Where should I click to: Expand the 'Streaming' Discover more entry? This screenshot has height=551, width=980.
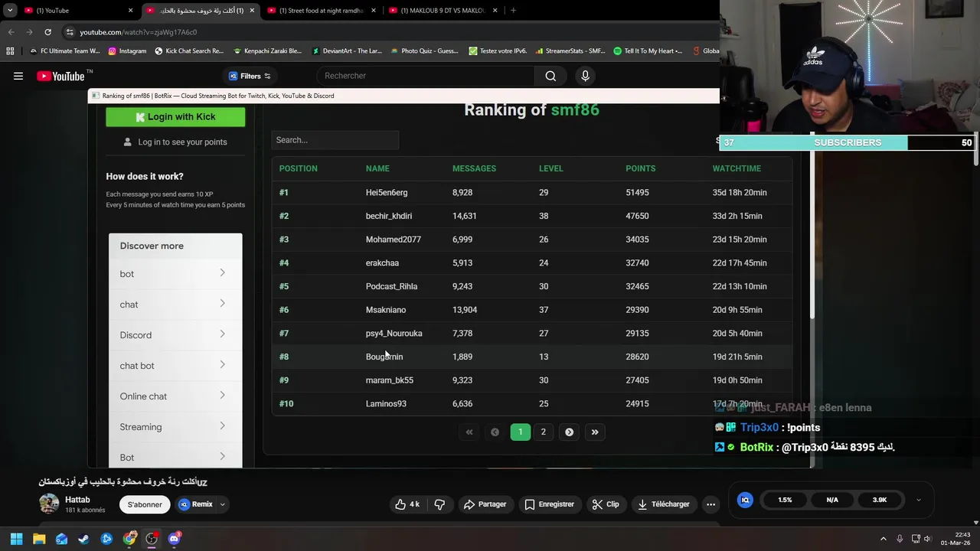pyautogui.click(x=175, y=426)
